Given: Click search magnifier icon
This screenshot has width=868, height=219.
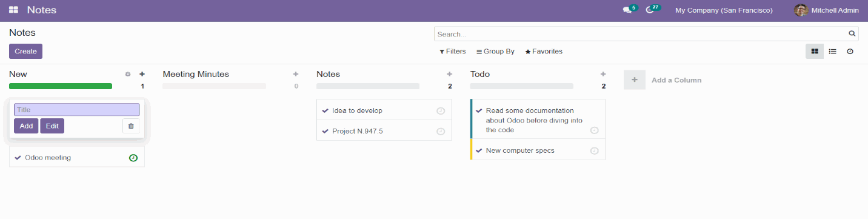Looking at the screenshot, I should pos(852,34).
